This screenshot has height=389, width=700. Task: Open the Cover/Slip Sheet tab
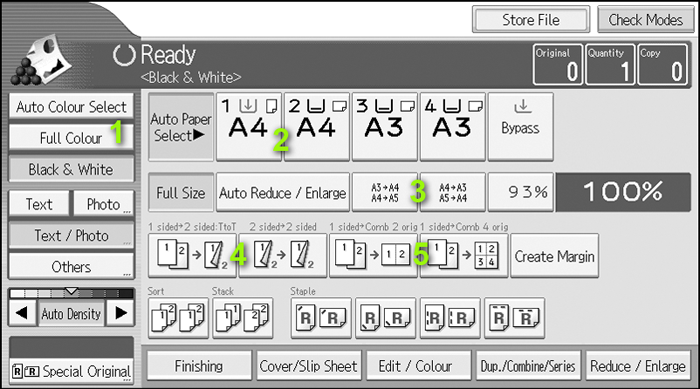(308, 366)
